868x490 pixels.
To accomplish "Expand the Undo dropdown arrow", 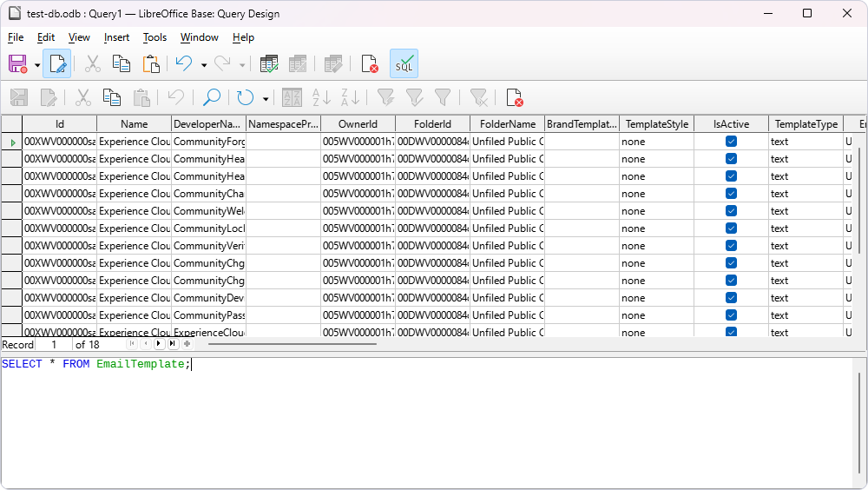I will [204, 65].
